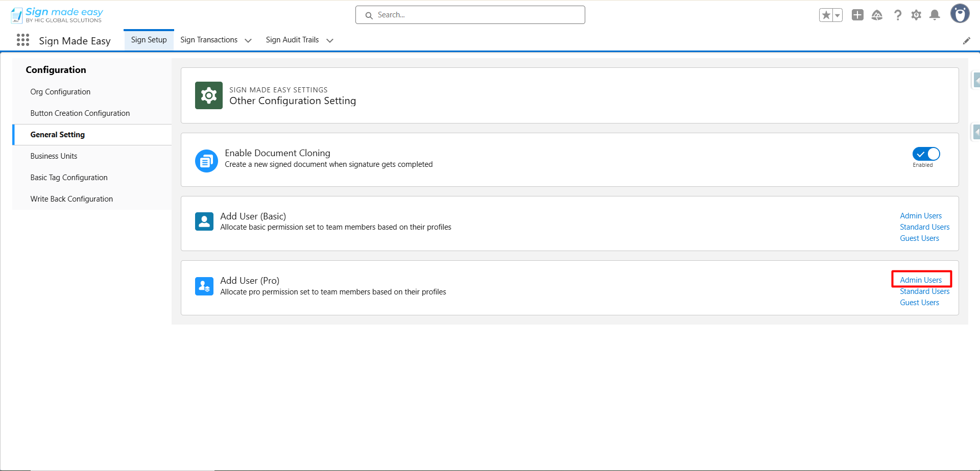Select Org Configuration in sidebar

60,92
